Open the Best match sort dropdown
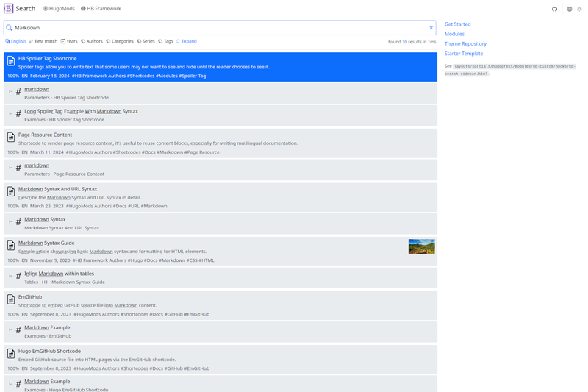This screenshot has width=588, height=392. (43, 41)
